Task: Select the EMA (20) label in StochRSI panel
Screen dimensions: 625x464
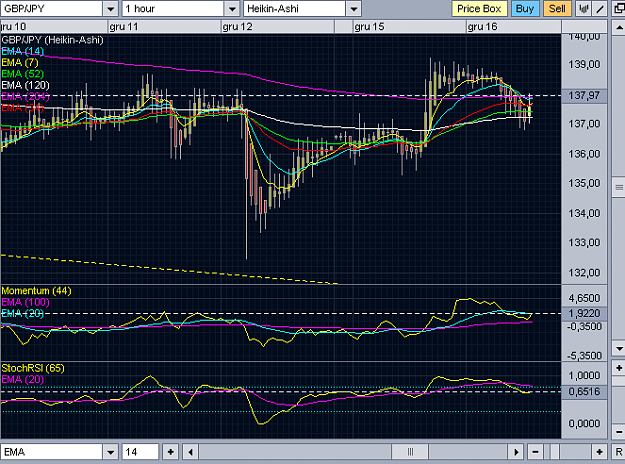Action: click(x=22, y=379)
